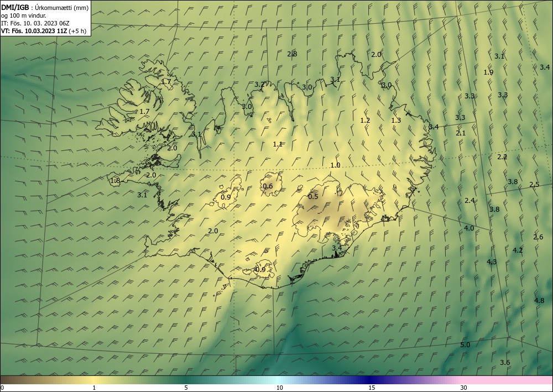Click the 5 label on the color scale

(x=186, y=388)
